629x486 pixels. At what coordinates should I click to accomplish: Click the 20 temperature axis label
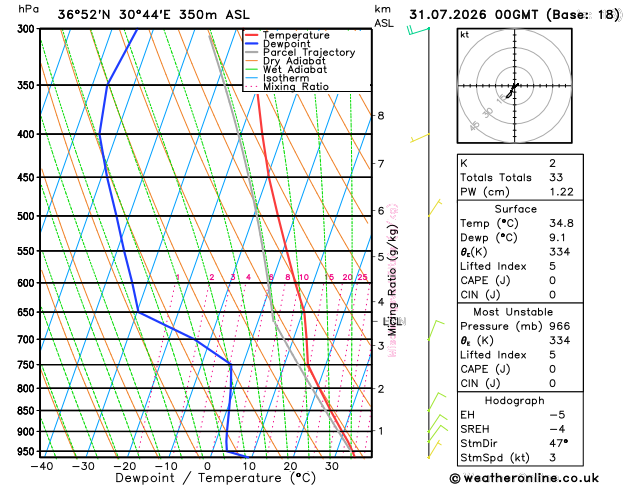[290, 466]
